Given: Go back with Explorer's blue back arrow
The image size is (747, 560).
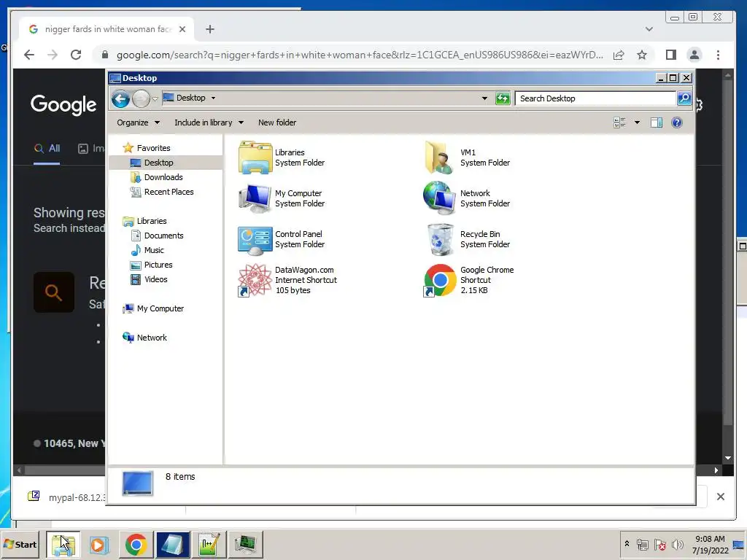Looking at the screenshot, I should [x=120, y=99].
